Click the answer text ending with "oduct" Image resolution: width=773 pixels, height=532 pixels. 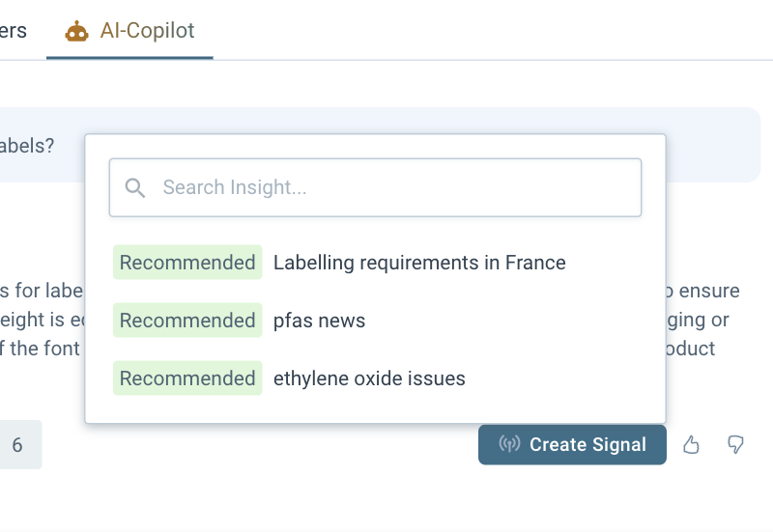pyautogui.click(x=690, y=349)
